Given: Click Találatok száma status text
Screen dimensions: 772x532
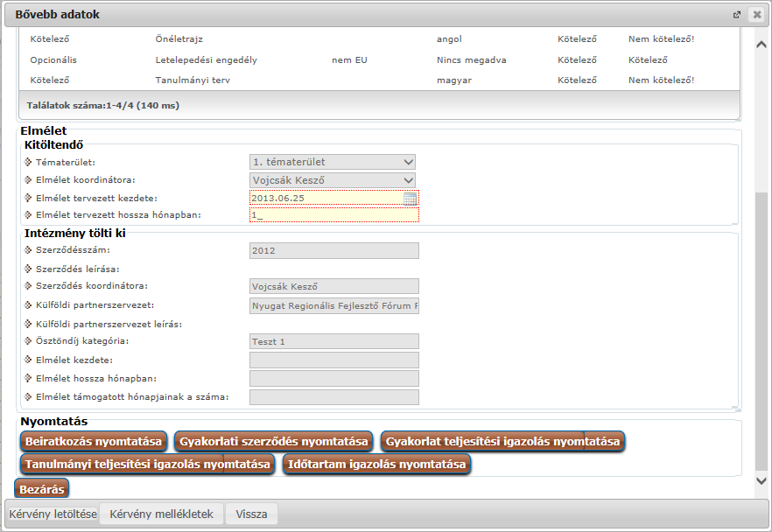Looking at the screenshot, I should tap(103, 105).
